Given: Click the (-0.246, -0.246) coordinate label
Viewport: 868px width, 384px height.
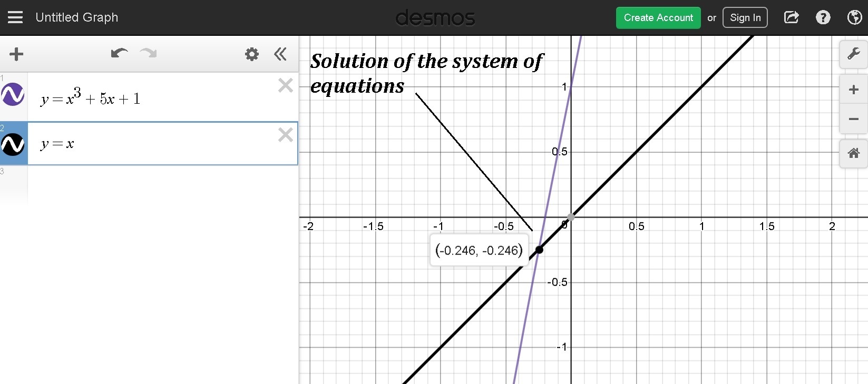Looking at the screenshot, I should pos(479,250).
